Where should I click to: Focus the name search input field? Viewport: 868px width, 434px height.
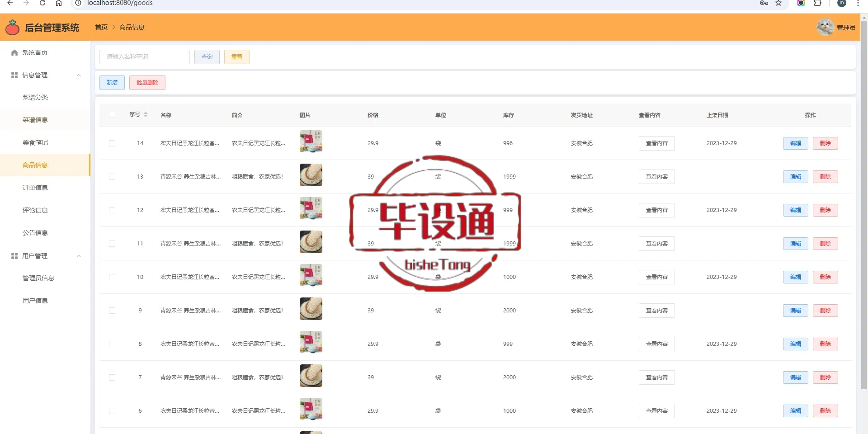click(x=145, y=57)
